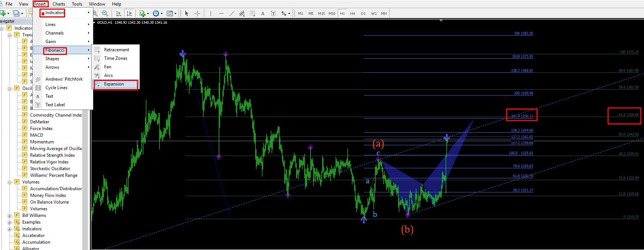This screenshot has height=250, width=644.
Task: Switch to M15 timeframe
Action: 321,13
